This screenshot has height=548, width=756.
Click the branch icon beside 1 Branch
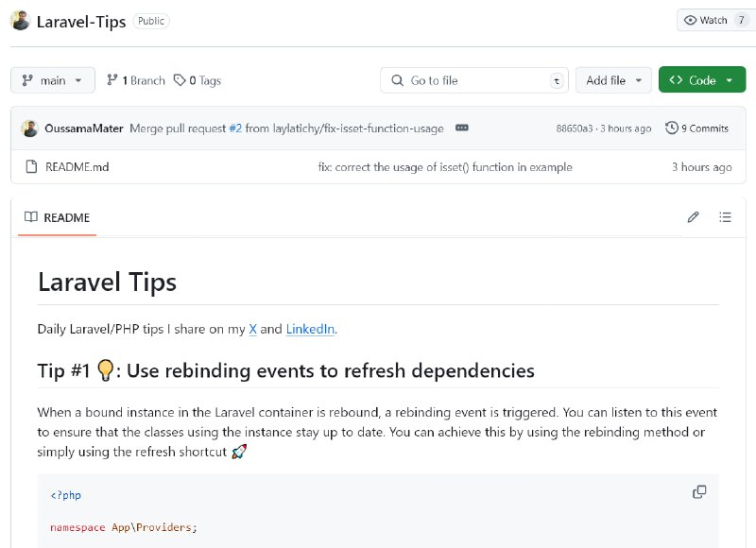pos(112,80)
